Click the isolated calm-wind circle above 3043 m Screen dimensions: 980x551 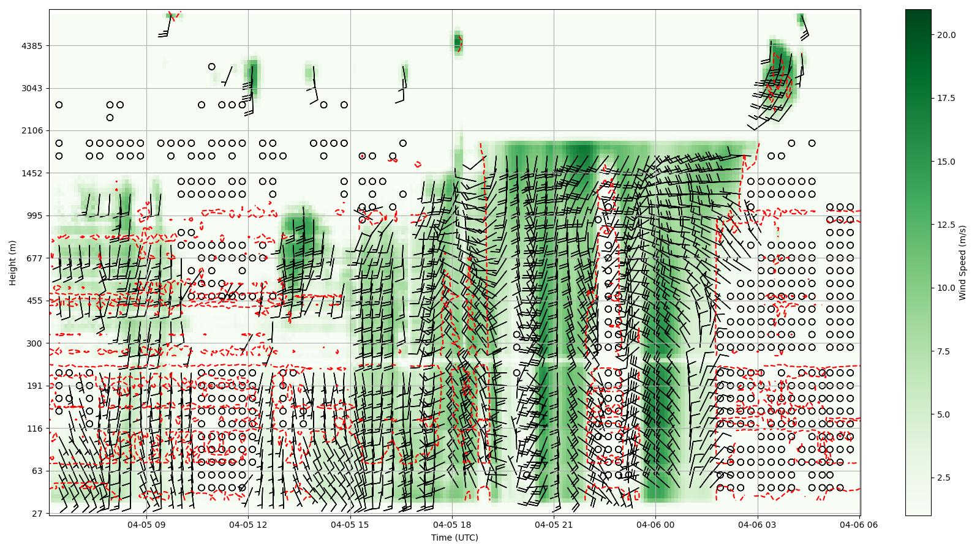[211, 67]
